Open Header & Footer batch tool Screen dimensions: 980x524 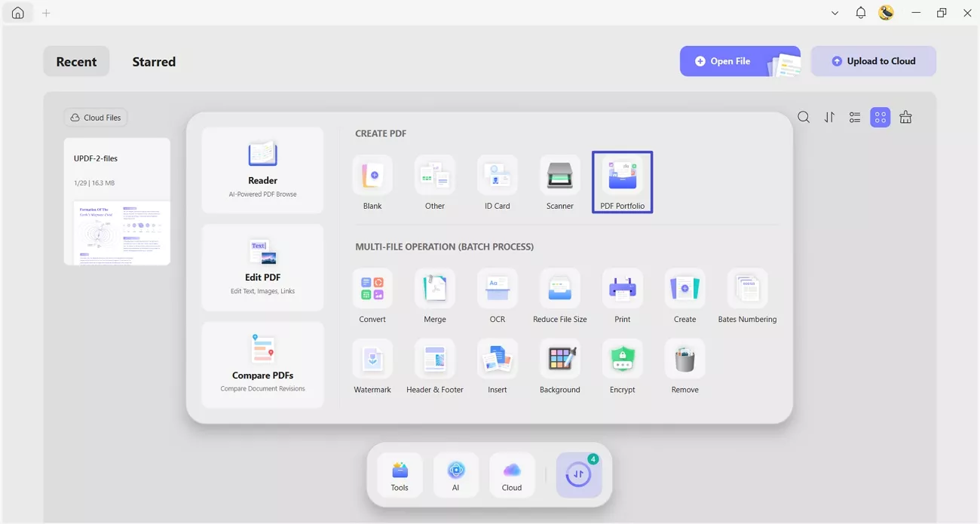click(435, 366)
